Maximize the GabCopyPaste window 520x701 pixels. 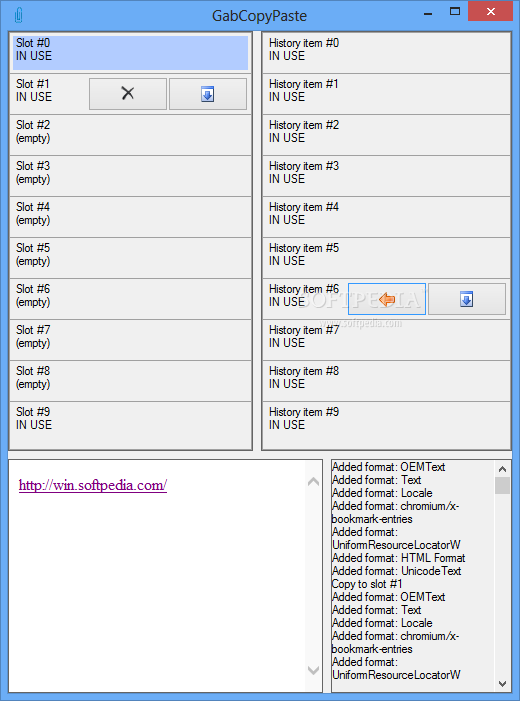click(x=455, y=12)
